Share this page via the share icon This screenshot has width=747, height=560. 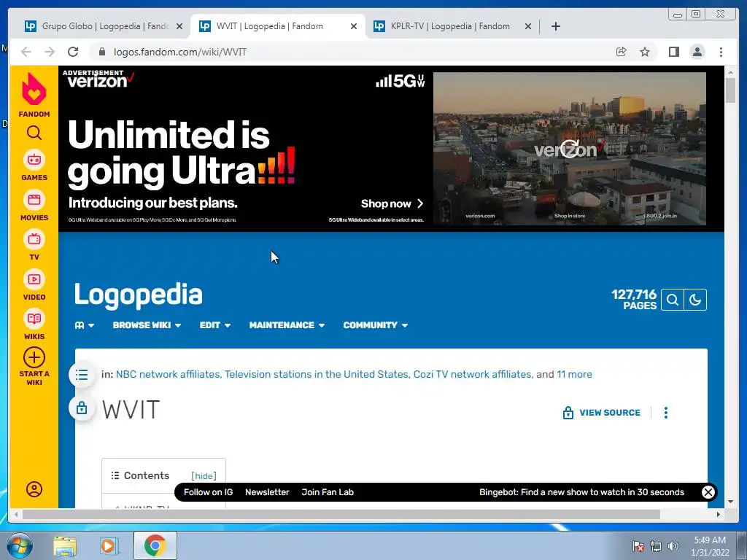coord(621,52)
